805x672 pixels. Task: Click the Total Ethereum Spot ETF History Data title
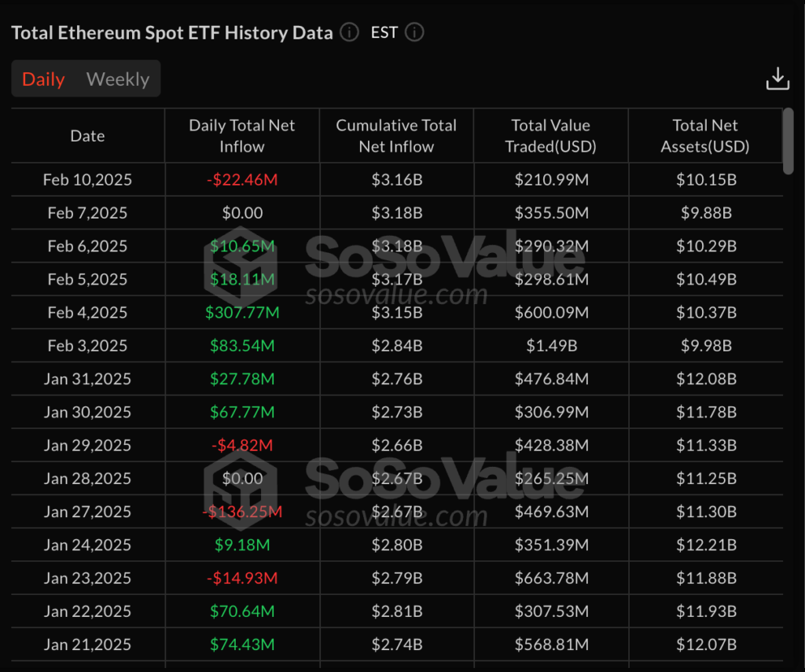pos(172,33)
